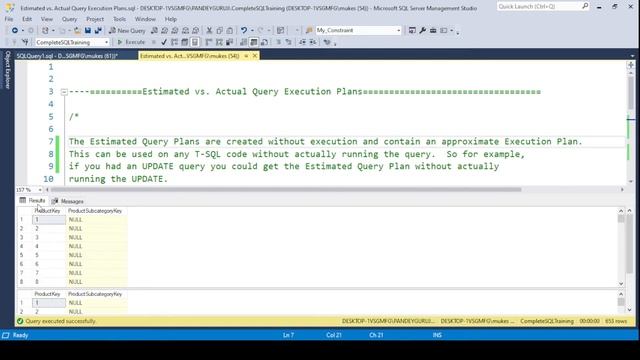Screen dimensions: 640x360
Task: Expand the My_Constraint find combo box
Action: coord(398,30)
